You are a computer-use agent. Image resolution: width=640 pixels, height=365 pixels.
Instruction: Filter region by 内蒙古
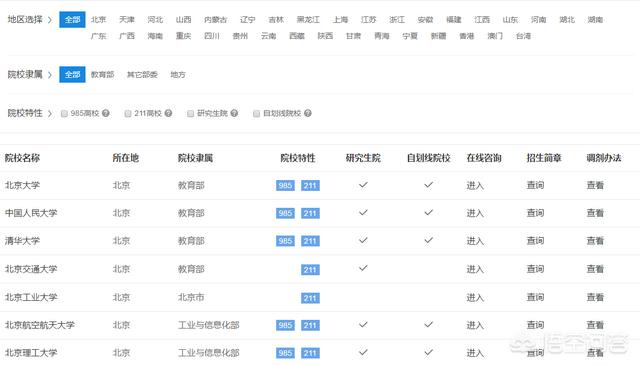pos(216,20)
